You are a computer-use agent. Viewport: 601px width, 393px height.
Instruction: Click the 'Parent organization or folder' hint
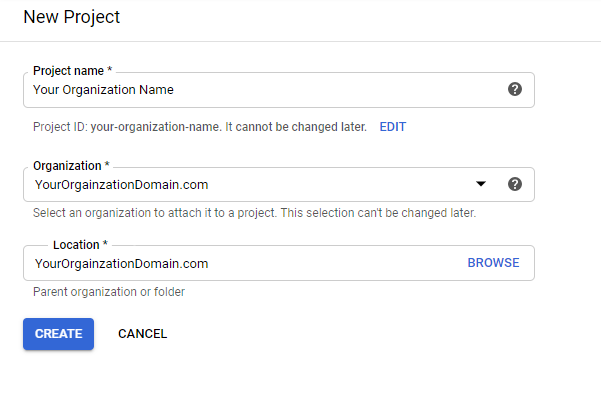[109, 292]
